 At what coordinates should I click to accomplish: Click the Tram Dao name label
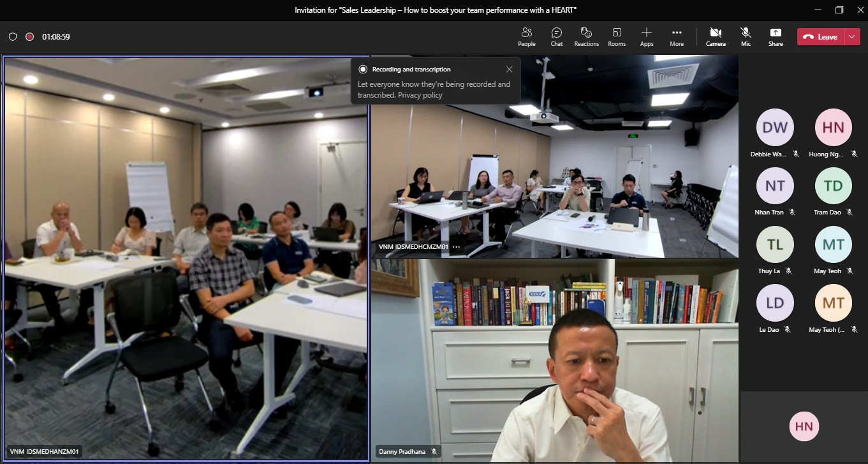(827, 212)
